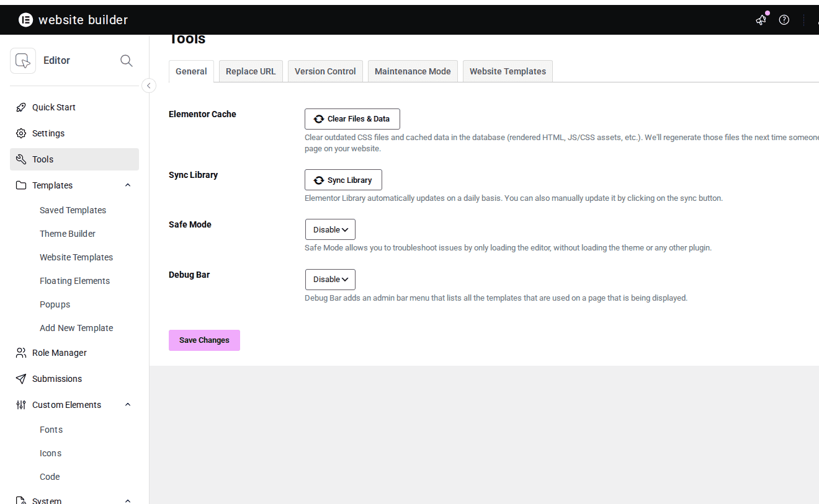Click the Save Changes button
The image size is (819, 504).
[204, 340]
